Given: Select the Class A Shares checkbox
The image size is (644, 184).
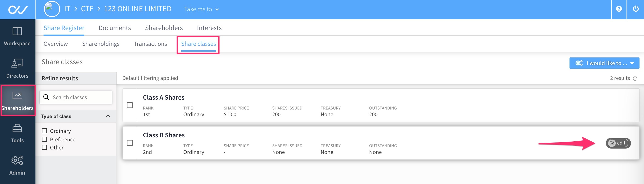Looking at the screenshot, I should point(130,105).
